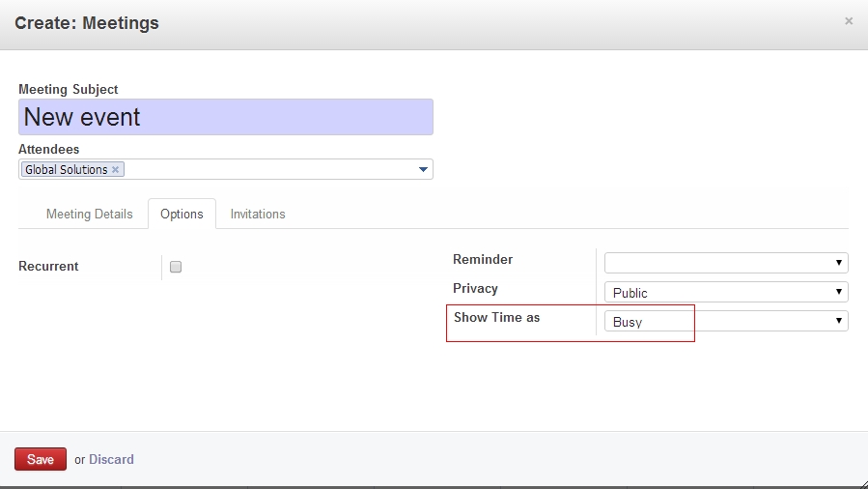The height and width of the screenshot is (489, 868).
Task: Click the Discard link
Action: tap(111, 459)
